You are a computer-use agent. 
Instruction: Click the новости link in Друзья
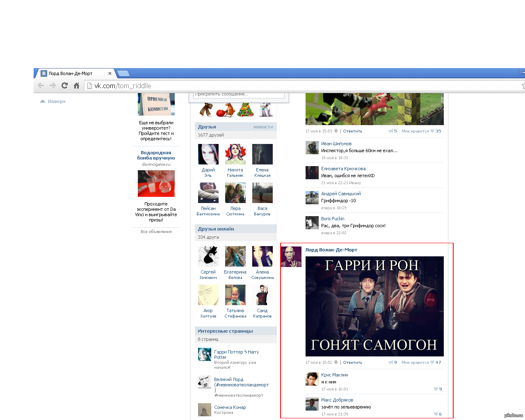tap(263, 127)
